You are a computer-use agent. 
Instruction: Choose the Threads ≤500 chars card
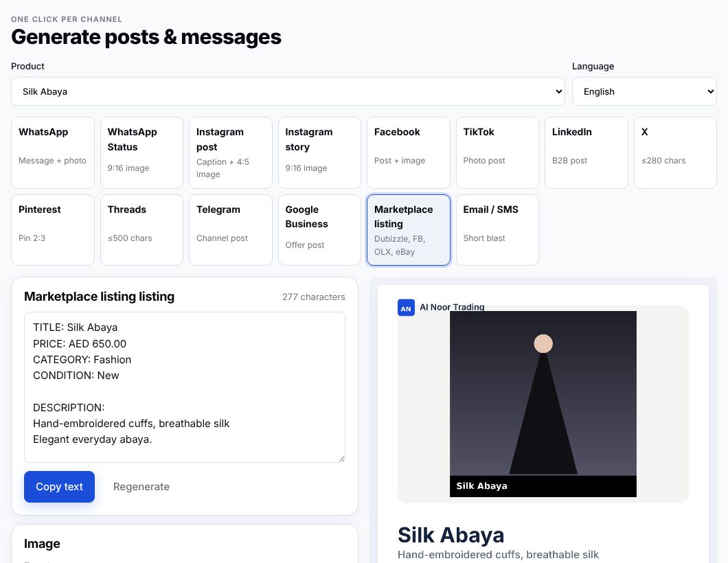[x=141, y=230]
